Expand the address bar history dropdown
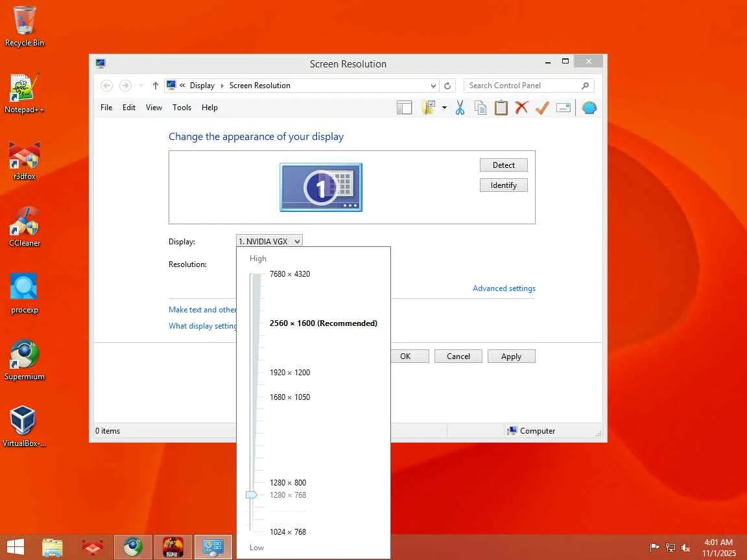Viewport: 747px width, 560px height. tap(433, 86)
